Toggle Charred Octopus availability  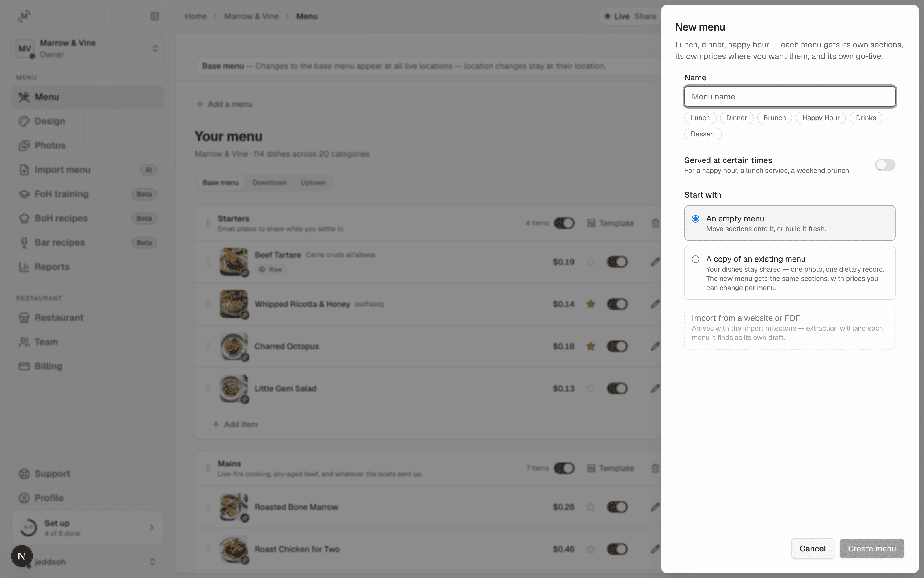(x=617, y=346)
